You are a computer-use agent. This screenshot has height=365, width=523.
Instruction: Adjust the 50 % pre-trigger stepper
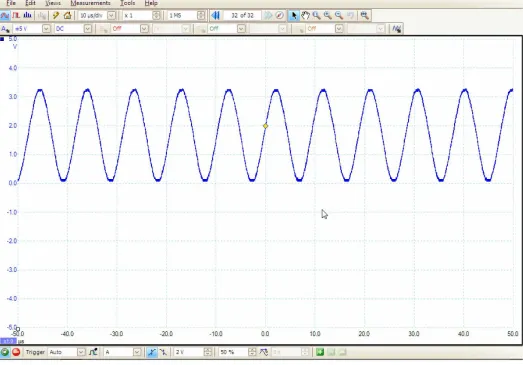[252, 352]
